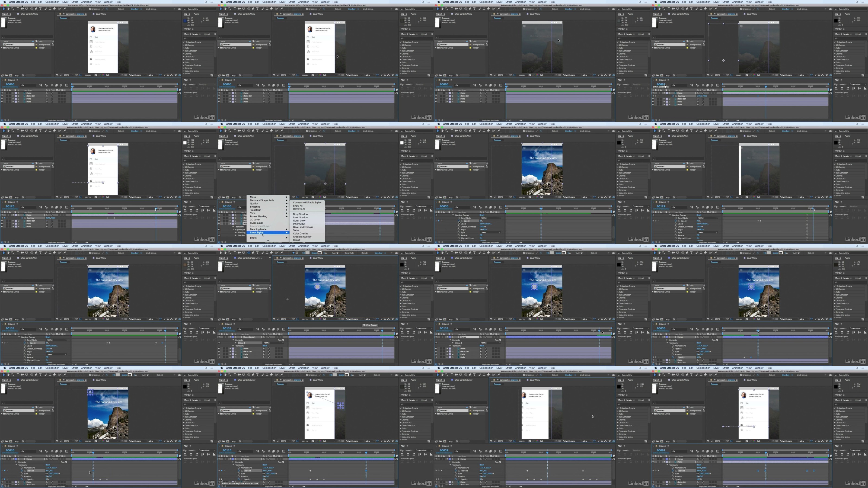This screenshot has width=868, height=488.
Task: Enable the Bezier Path checkbox
Action: 343,253
